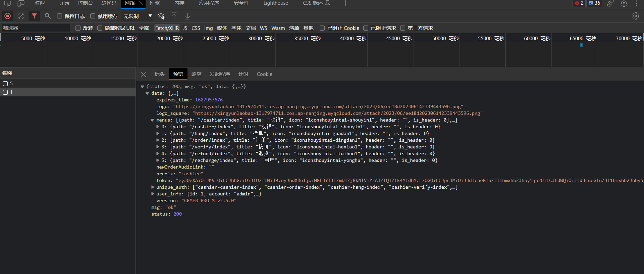Open the 应用程序 tab
Image resolution: width=644 pixels, height=274 pixels.
209,3
